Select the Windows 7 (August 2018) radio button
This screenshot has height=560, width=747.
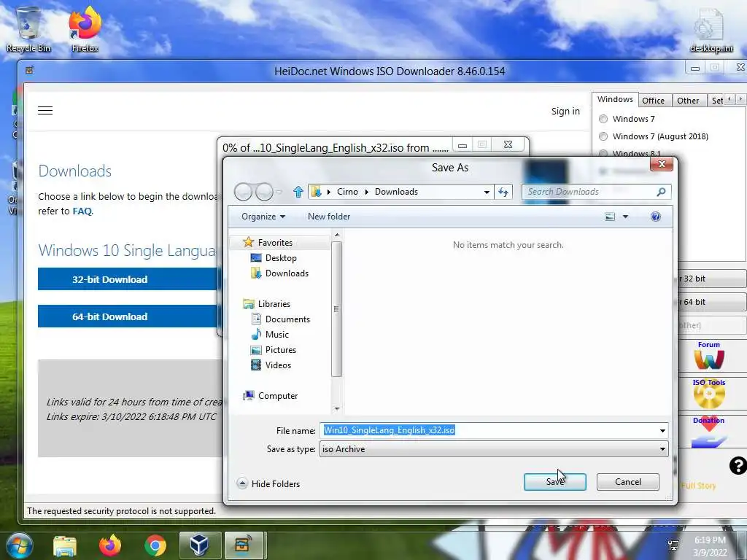click(603, 136)
